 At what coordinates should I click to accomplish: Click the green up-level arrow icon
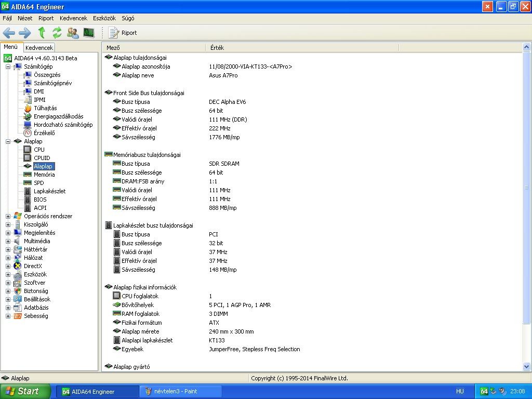coord(42,33)
